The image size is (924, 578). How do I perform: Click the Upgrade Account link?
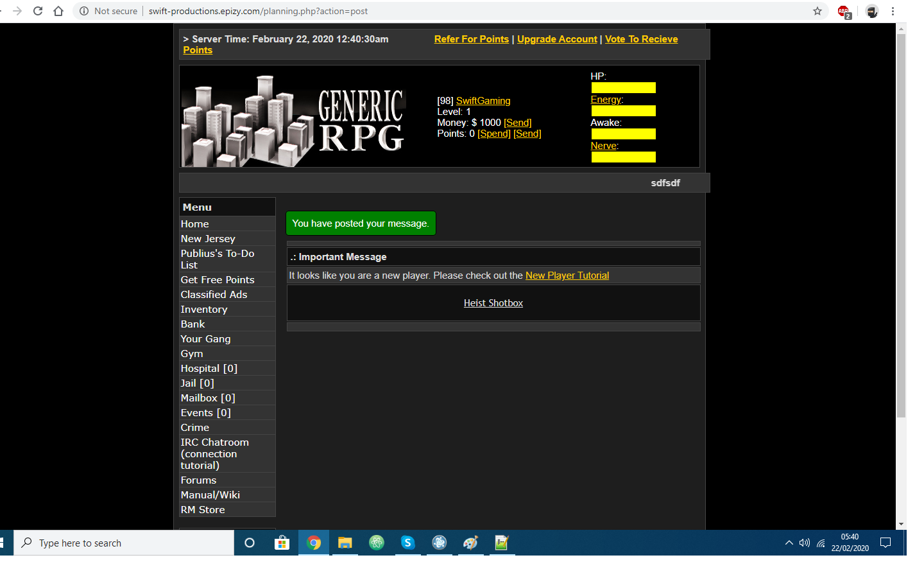[x=556, y=39]
